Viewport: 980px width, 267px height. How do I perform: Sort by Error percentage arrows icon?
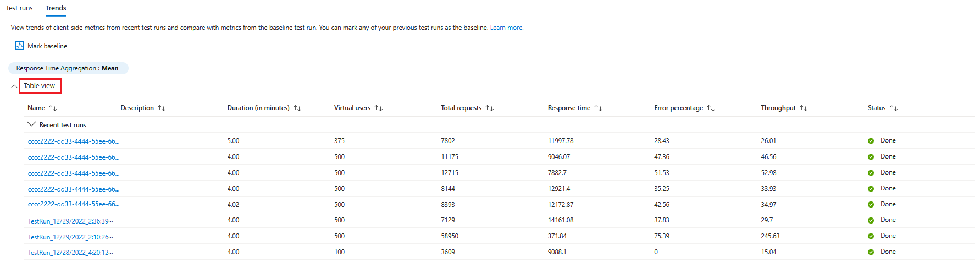point(711,108)
